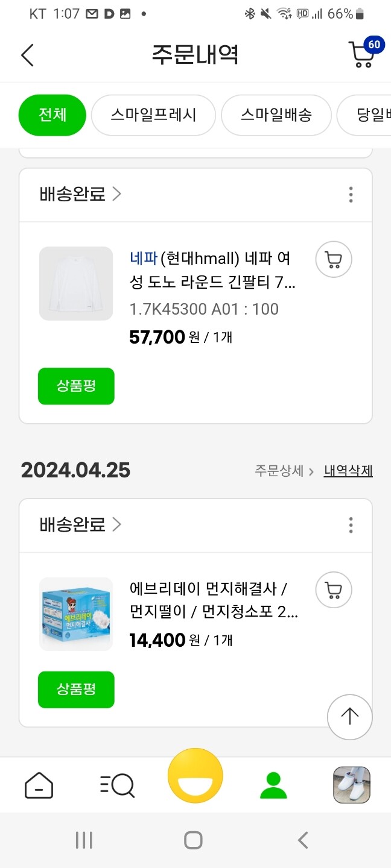Viewport: 391px width, 868px height.
Task: Open search from the bottom navigation
Action: coord(116,785)
